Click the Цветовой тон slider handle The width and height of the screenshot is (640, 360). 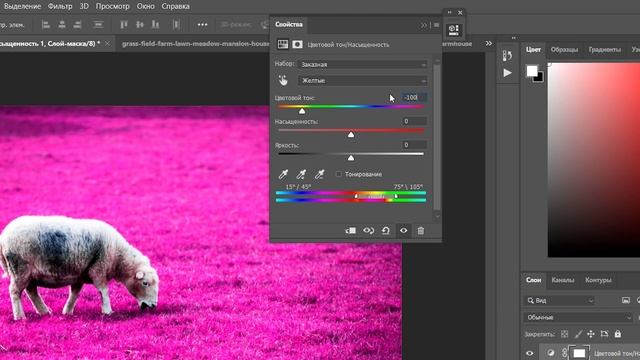tap(302, 111)
